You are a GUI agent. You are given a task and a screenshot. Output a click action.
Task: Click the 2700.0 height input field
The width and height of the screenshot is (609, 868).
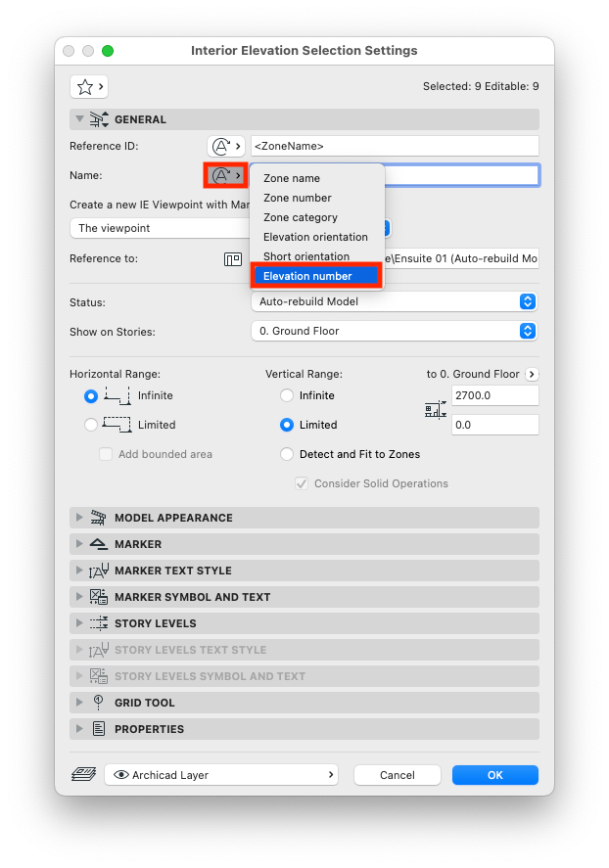pos(495,395)
